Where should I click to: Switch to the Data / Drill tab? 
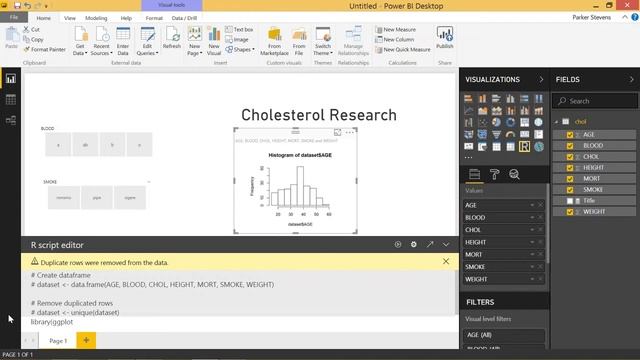pos(184,18)
